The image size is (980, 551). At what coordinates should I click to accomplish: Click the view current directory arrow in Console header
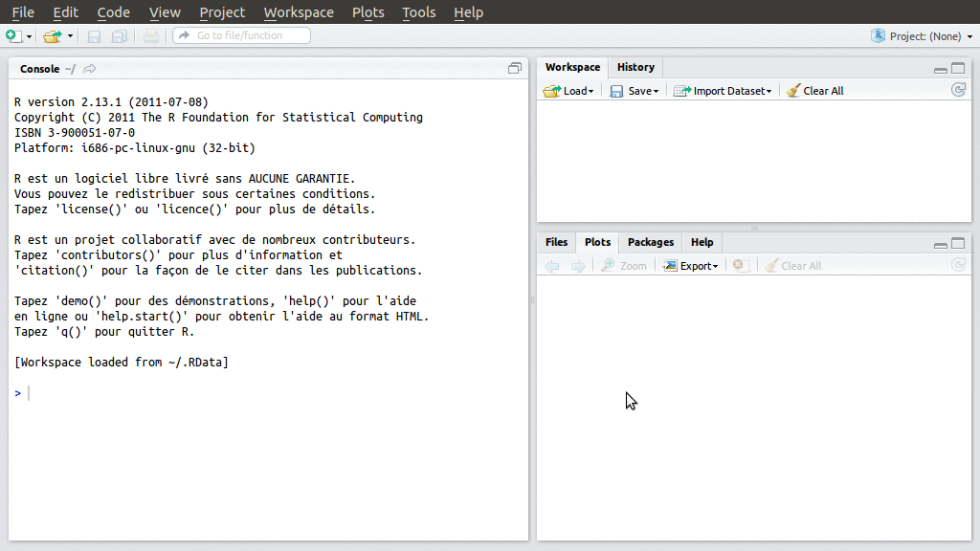point(89,69)
